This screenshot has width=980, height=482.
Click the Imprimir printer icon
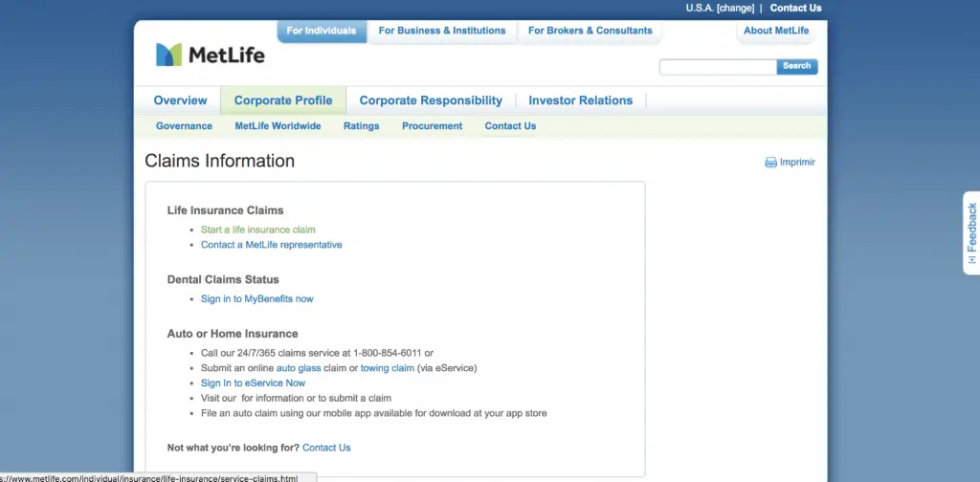coord(770,163)
